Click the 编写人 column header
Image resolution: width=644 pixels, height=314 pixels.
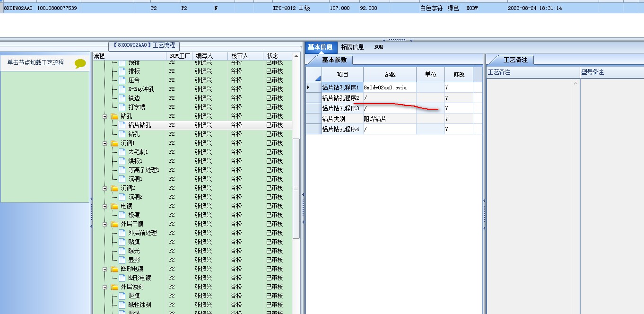pyautogui.click(x=210, y=56)
